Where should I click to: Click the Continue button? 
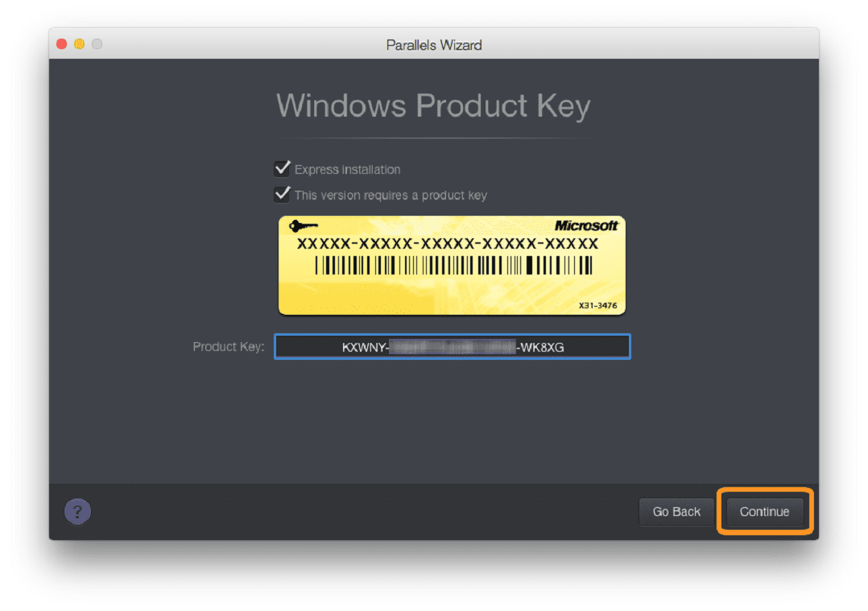pyautogui.click(x=764, y=511)
